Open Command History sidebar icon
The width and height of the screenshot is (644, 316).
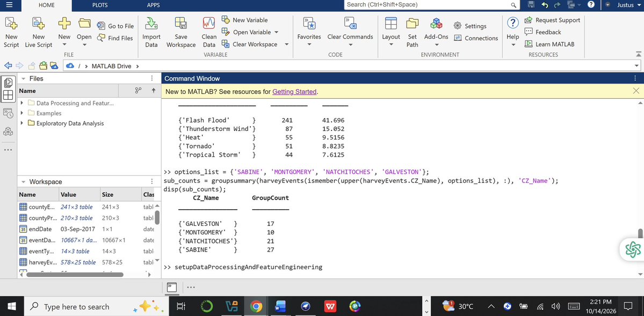tap(8, 113)
